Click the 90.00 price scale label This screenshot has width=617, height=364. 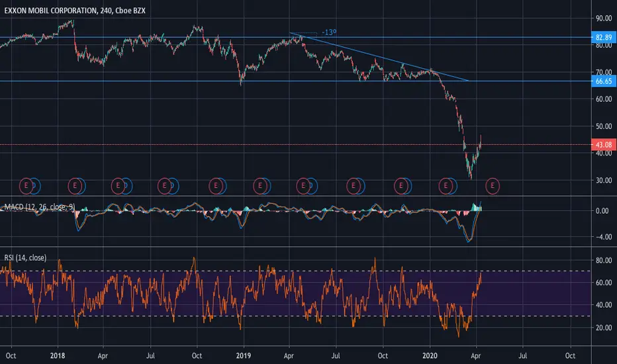point(604,18)
